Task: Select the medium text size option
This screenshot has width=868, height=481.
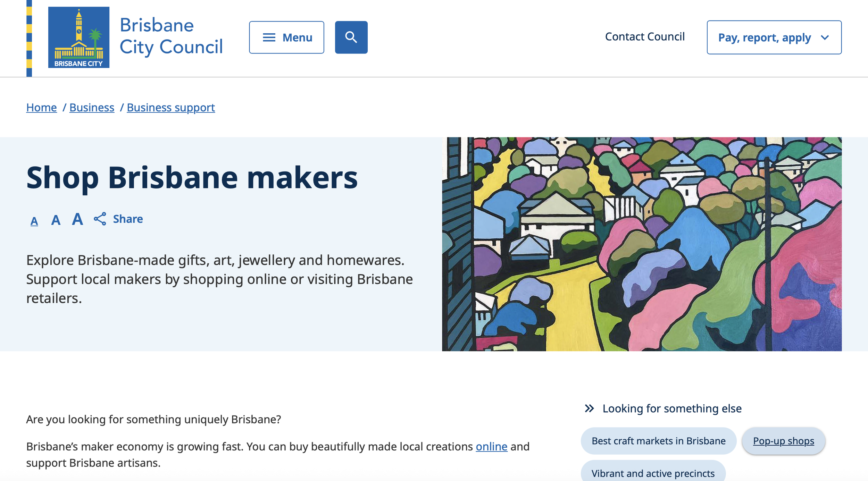Action: click(56, 219)
